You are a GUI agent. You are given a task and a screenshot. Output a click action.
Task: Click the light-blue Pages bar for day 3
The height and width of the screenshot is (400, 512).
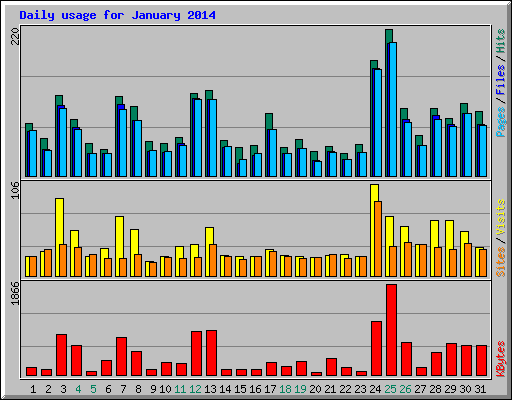pyautogui.click(x=63, y=142)
